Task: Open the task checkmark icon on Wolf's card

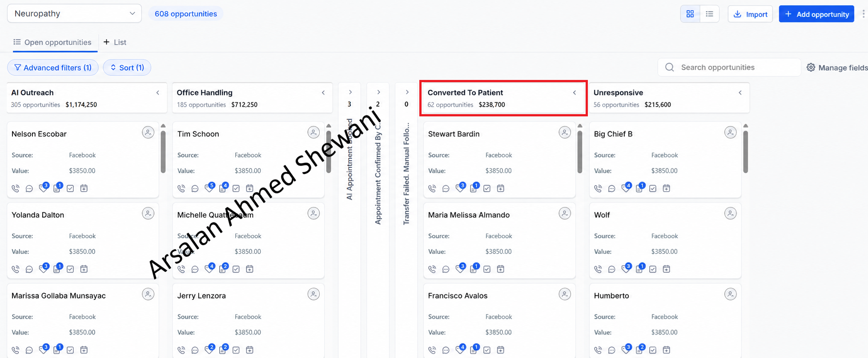Action: click(653, 269)
